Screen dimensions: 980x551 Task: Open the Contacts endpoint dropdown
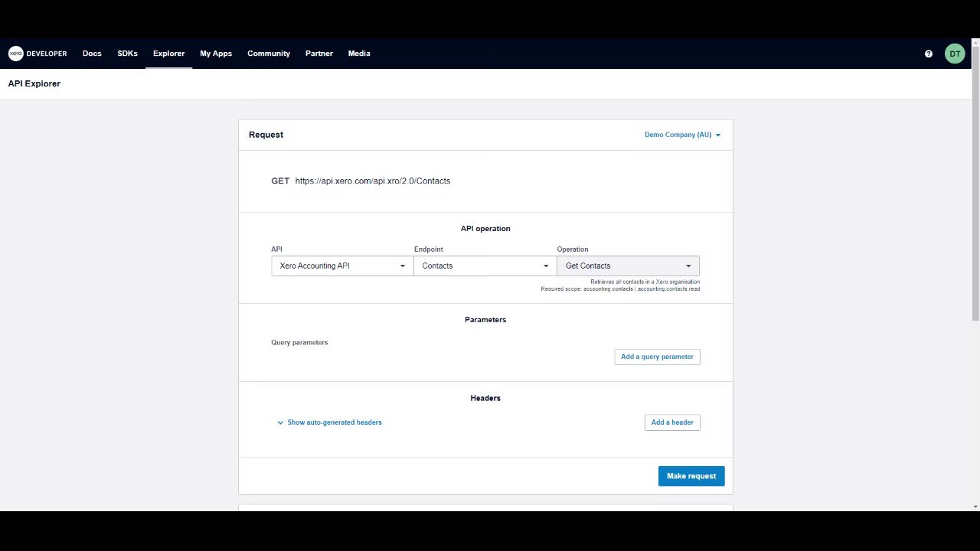(485, 266)
